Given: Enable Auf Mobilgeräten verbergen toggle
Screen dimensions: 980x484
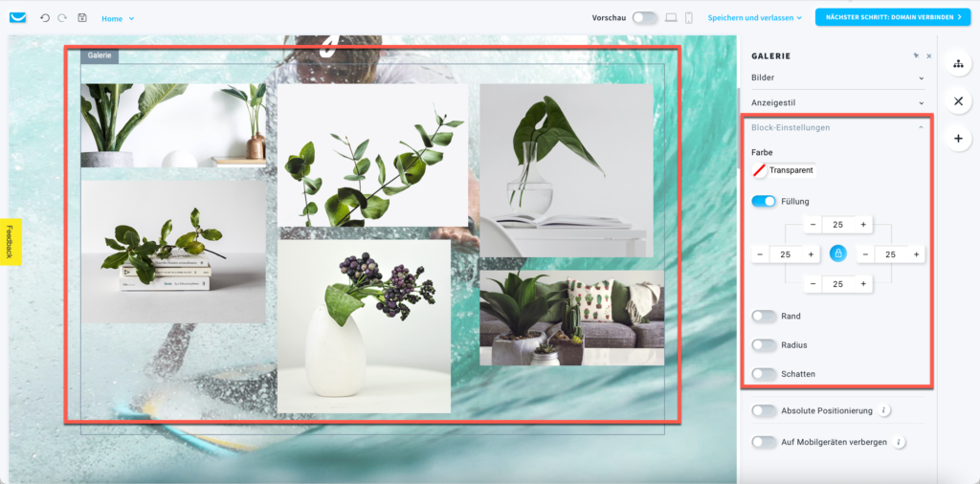Looking at the screenshot, I should [x=763, y=442].
